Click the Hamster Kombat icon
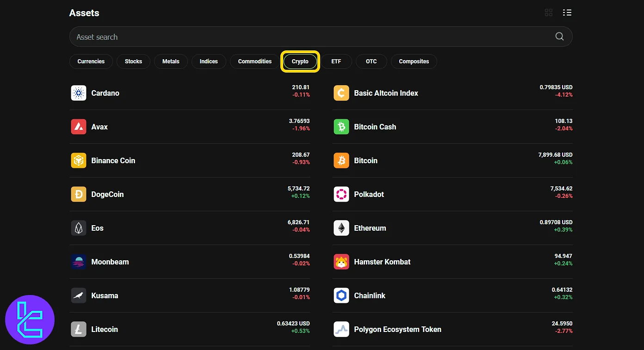This screenshot has height=350, width=644. pos(341,262)
